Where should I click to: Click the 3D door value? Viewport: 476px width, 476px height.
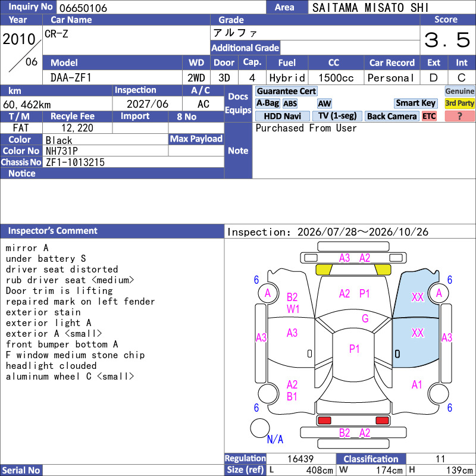224,78
